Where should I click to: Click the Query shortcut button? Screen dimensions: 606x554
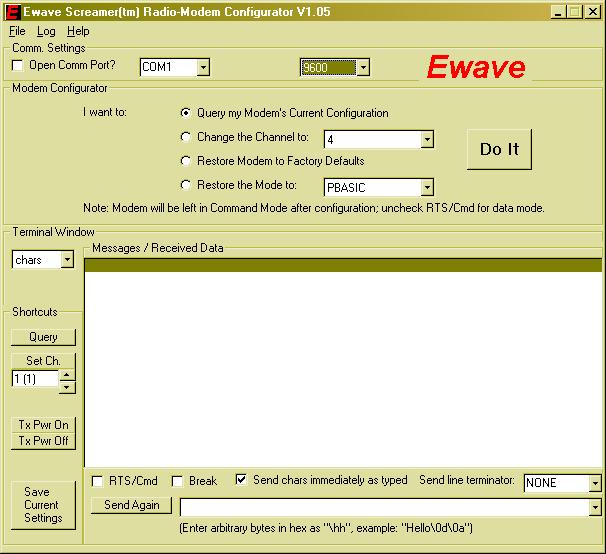(x=43, y=337)
